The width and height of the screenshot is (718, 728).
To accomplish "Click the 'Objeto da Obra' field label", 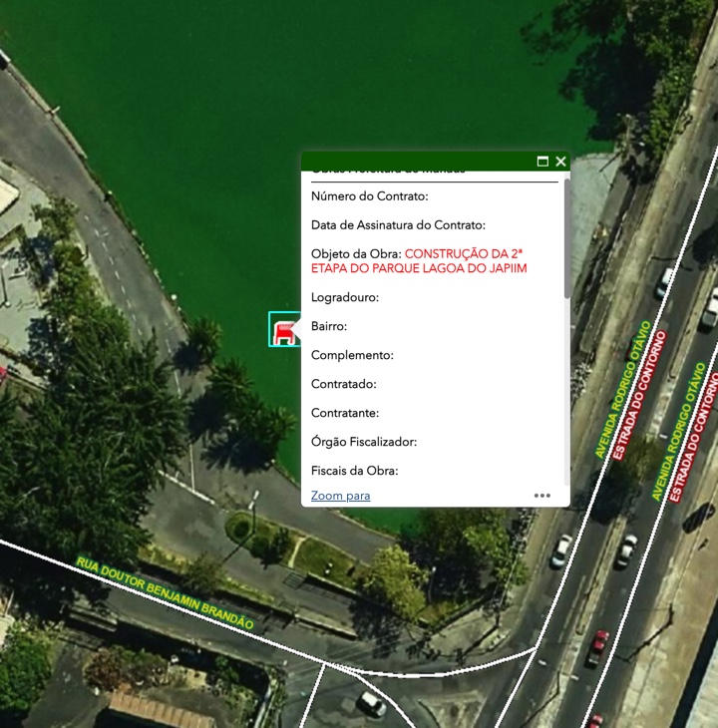I will (x=356, y=254).
